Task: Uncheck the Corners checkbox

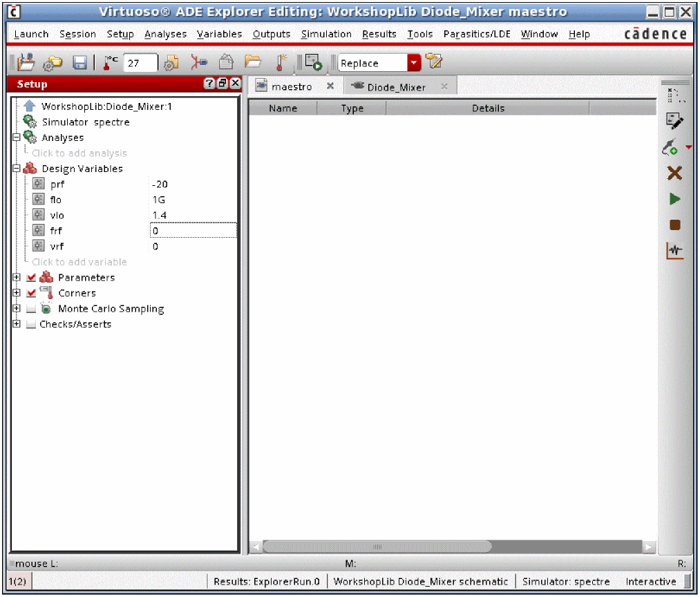Action: coord(31,293)
